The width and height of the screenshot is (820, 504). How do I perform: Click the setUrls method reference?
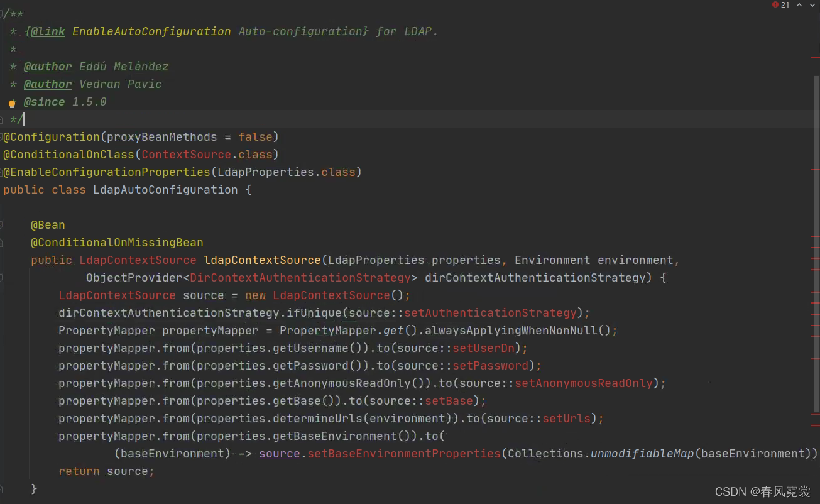(567, 419)
